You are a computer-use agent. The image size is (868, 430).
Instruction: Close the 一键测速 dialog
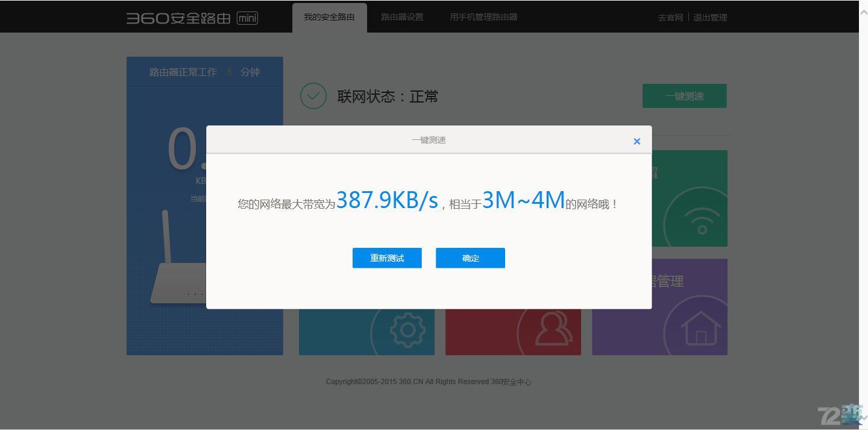tap(637, 141)
